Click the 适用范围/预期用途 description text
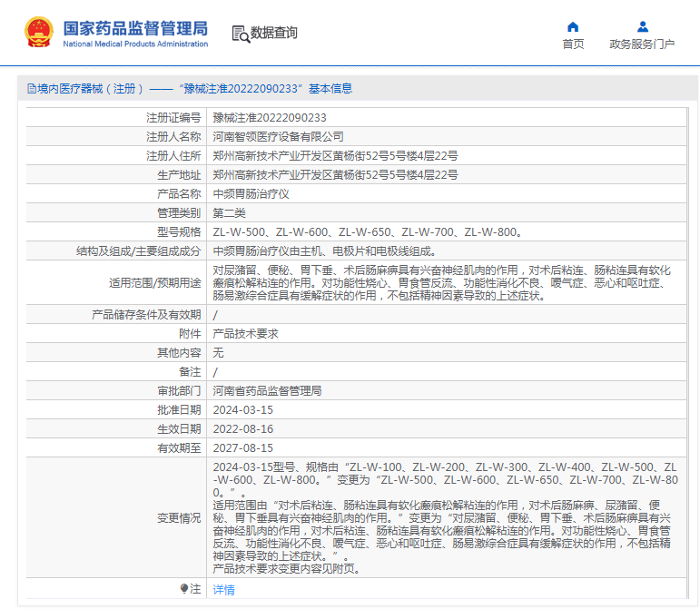 [442, 283]
